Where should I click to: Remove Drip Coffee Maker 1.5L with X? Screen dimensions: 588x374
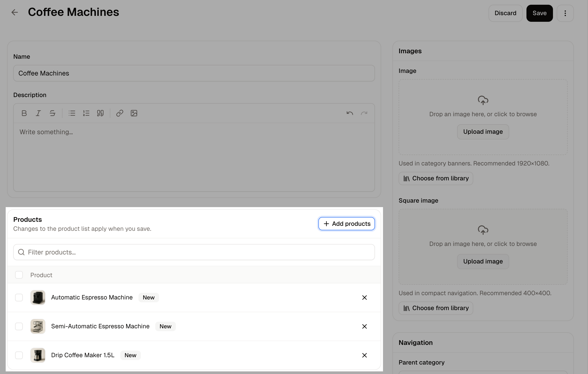tap(364, 355)
